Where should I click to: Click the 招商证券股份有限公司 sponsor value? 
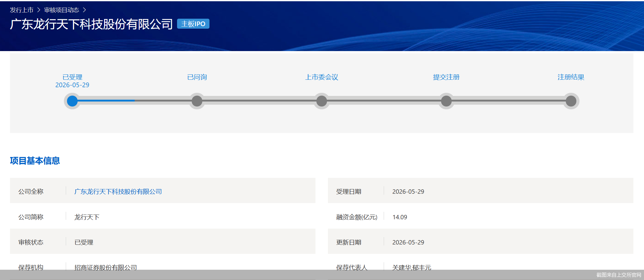(106, 267)
